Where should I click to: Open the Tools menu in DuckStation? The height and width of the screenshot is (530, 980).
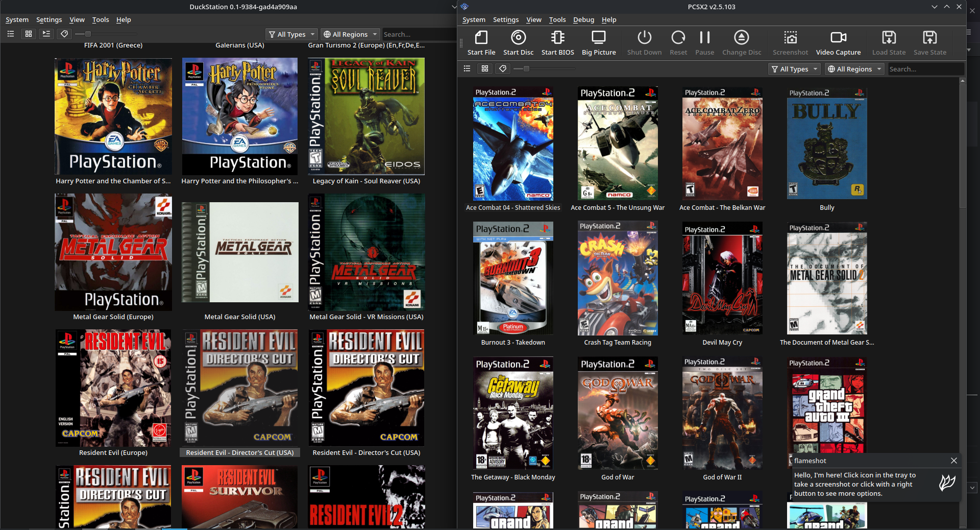click(x=101, y=19)
